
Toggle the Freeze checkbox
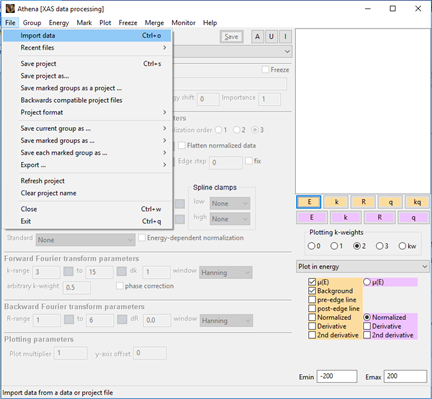point(265,70)
